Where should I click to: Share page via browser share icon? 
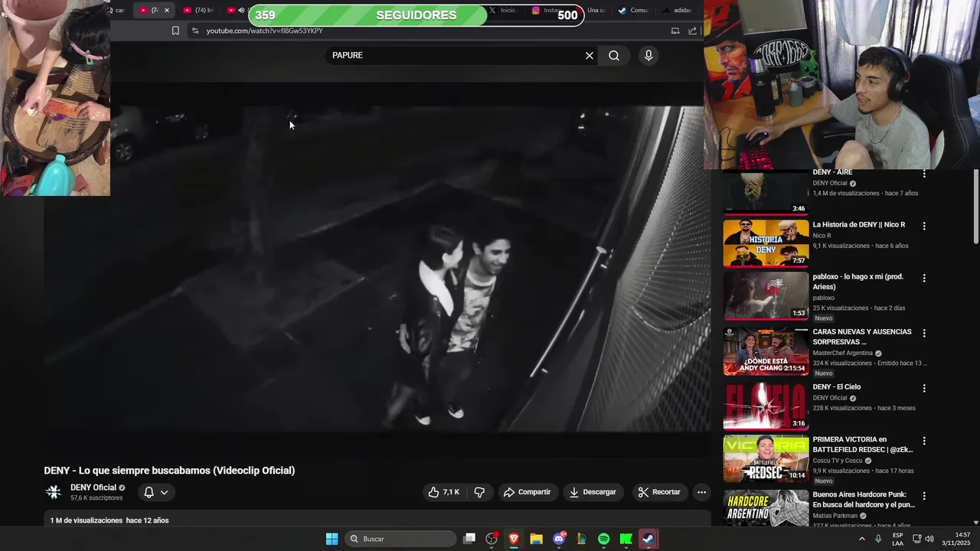pos(693,31)
